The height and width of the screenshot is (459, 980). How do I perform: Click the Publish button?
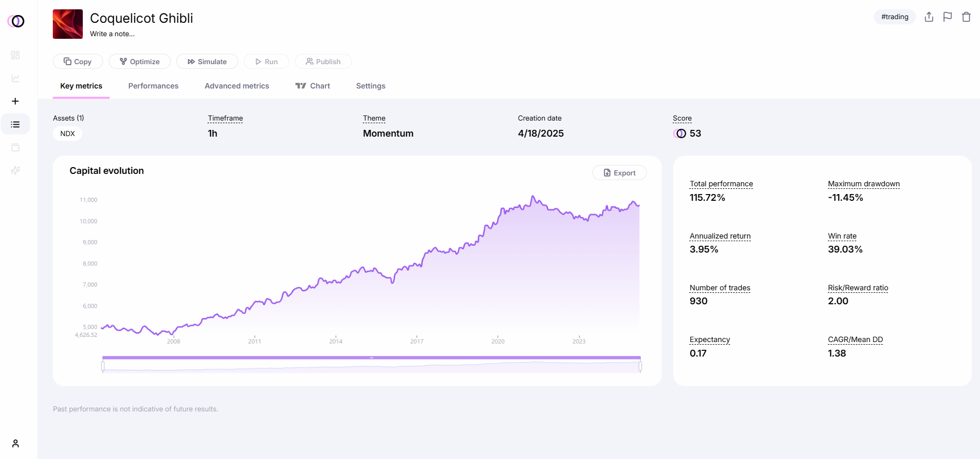(323, 62)
